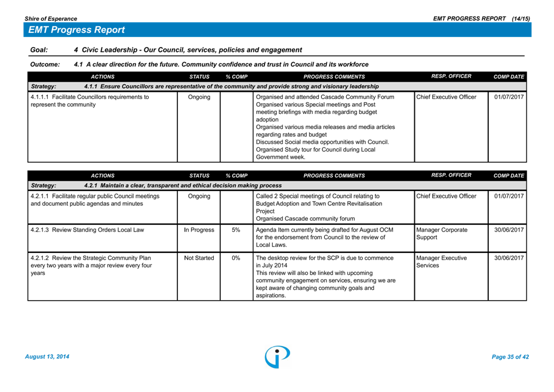This screenshot has width=554, height=392.
Task: Click Strategy 4.1.1 Ensure Councillors row
Action: tap(277, 87)
